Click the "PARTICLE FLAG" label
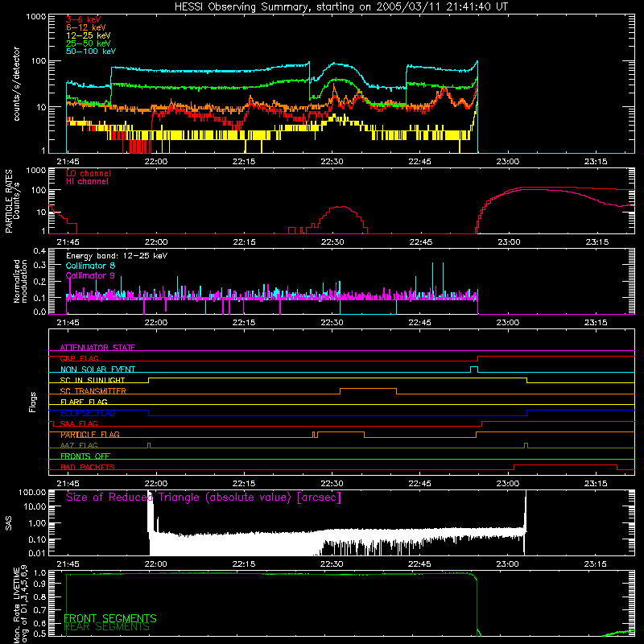This screenshot has width=644, height=644. click(90, 434)
